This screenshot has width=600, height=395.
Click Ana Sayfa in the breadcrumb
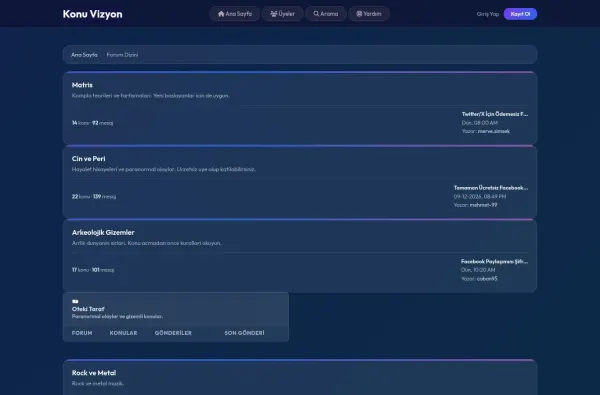click(x=84, y=55)
